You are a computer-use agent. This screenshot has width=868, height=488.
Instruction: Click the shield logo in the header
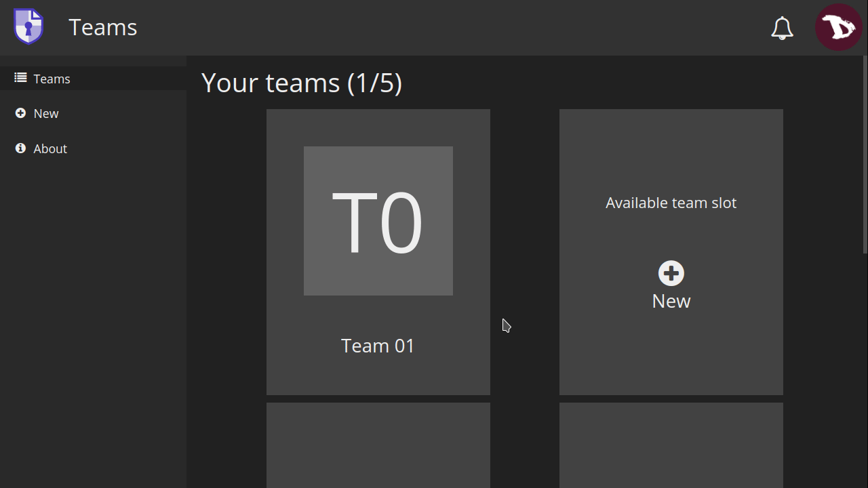tap(28, 26)
